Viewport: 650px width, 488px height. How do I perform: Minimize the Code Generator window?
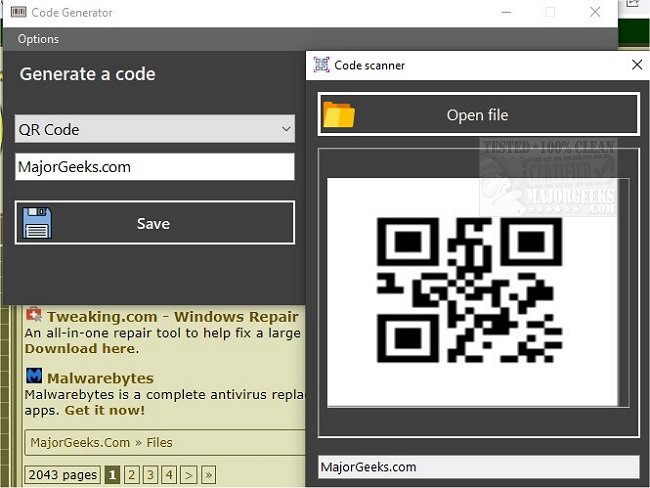click(506, 12)
